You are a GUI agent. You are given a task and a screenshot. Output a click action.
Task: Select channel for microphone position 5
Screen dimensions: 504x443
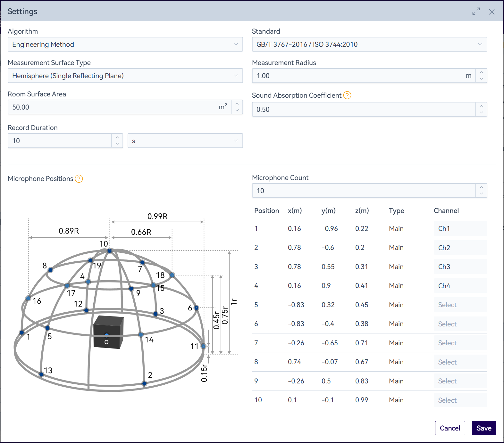pyautogui.click(x=460, y=305)
